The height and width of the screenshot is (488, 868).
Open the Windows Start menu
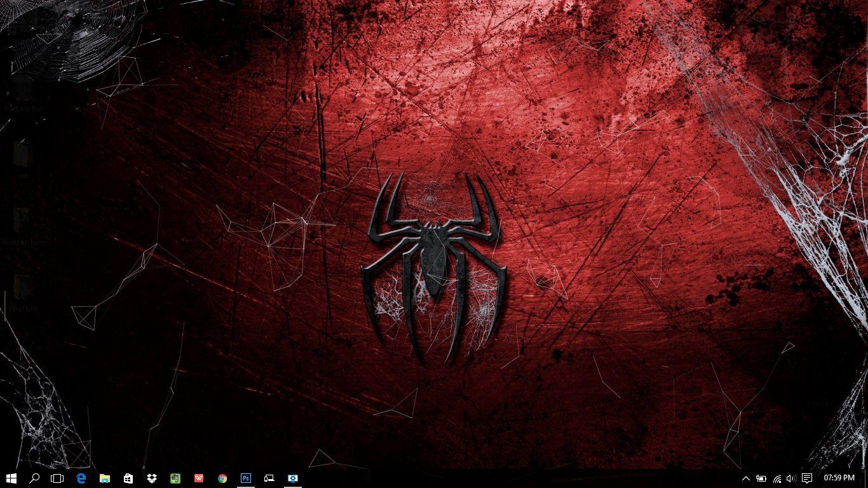click(11, 478)
